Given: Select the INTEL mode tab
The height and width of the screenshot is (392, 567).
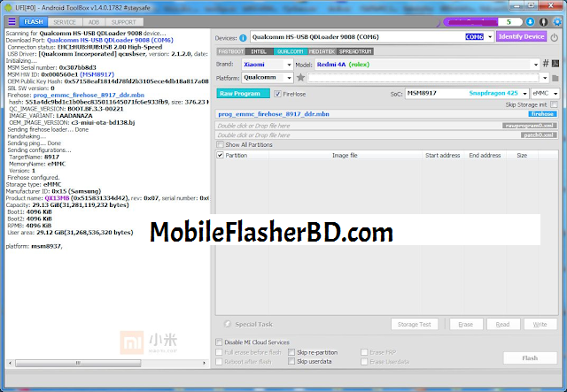Looking at the screenshot, I should click(259, 51).
